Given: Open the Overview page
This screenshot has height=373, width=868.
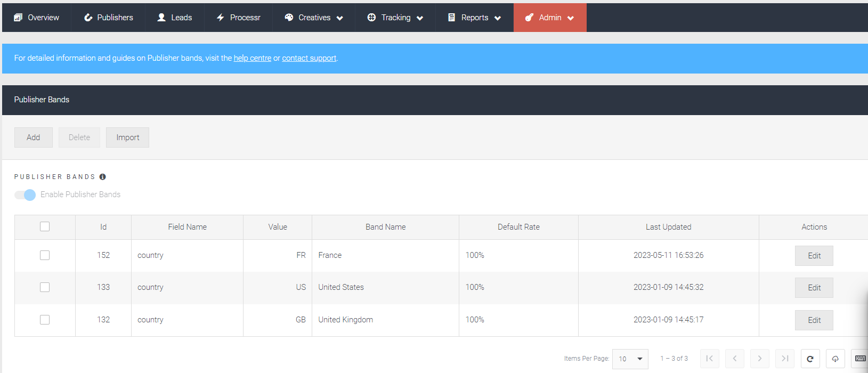Looking at the screenshot, I should tap(36, 18).
